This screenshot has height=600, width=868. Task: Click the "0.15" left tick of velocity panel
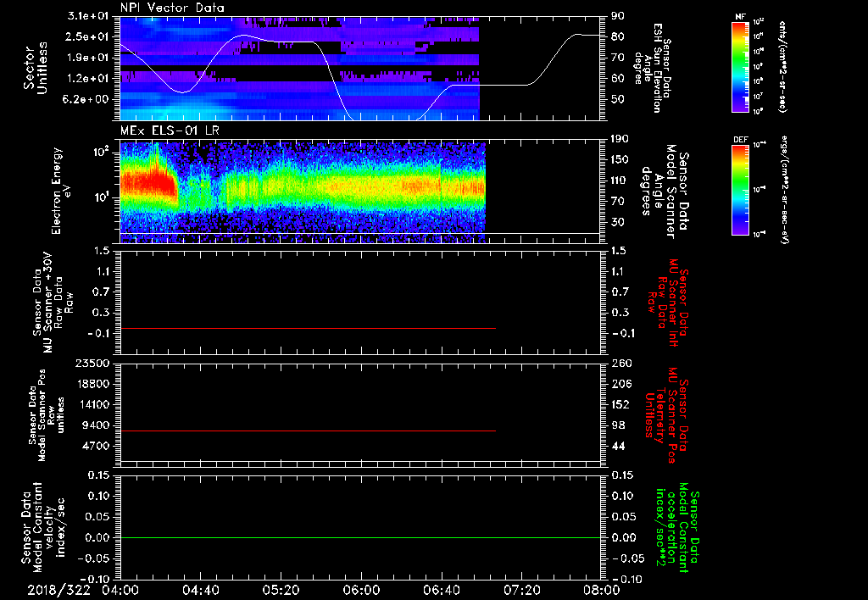(x=98, y=475)
